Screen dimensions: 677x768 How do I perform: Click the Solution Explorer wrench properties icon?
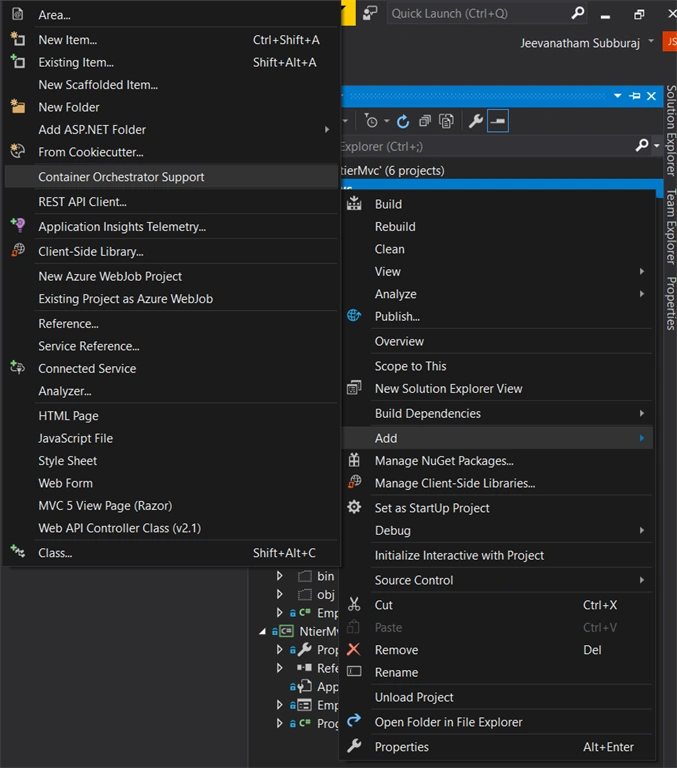tap(475, 121)
